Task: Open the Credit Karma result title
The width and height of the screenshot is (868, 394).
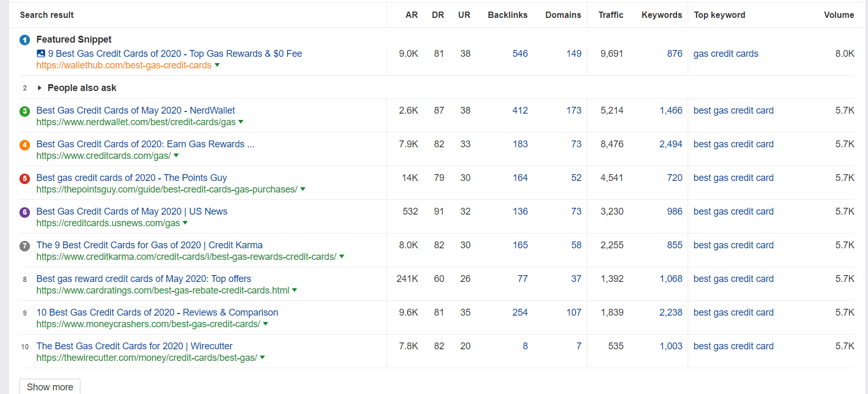Action: pos(149,245)
